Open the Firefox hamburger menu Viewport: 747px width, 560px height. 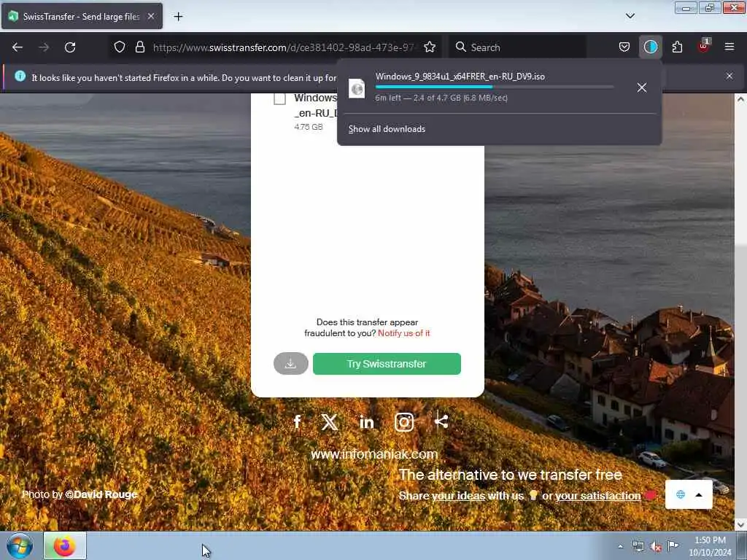point(729,47)
